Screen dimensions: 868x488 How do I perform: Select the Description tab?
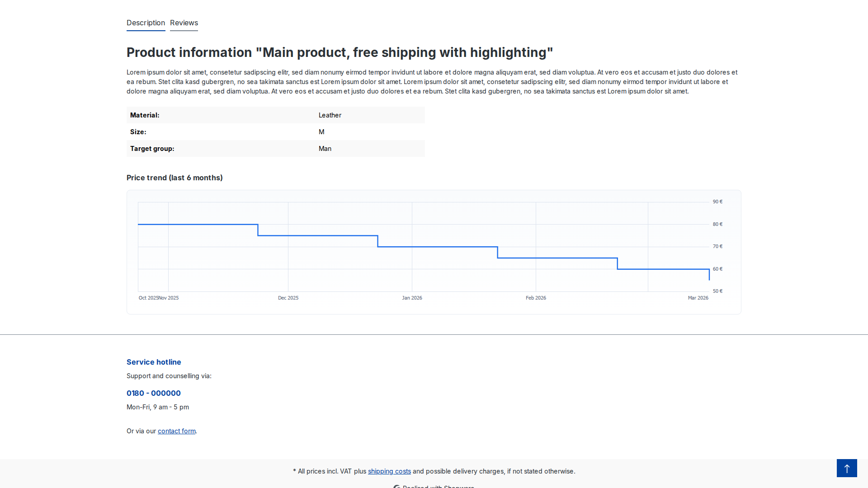(x=146, y=23)
